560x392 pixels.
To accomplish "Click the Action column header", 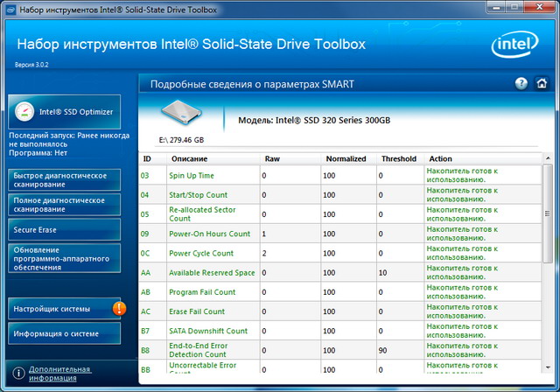I will pos(440,159).
